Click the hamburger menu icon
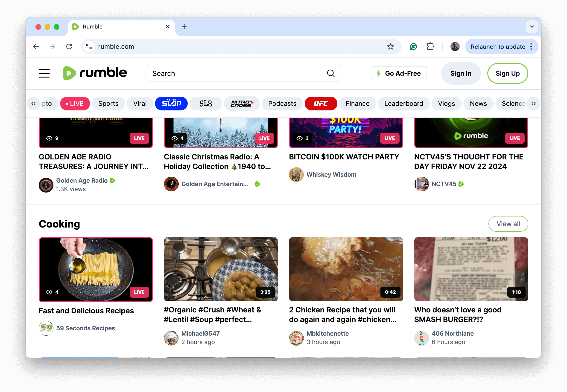This screenshot has height=392, width=567. 44,73
